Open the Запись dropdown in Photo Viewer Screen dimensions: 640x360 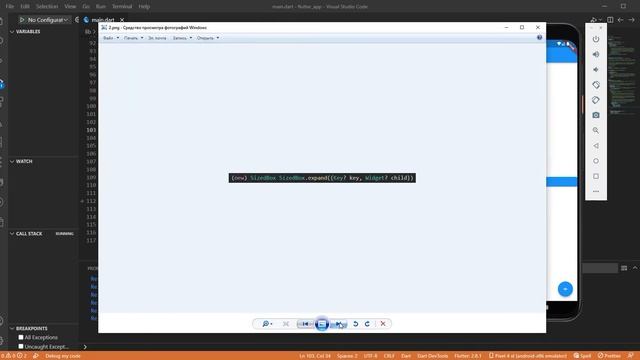[x=182, y=38]
